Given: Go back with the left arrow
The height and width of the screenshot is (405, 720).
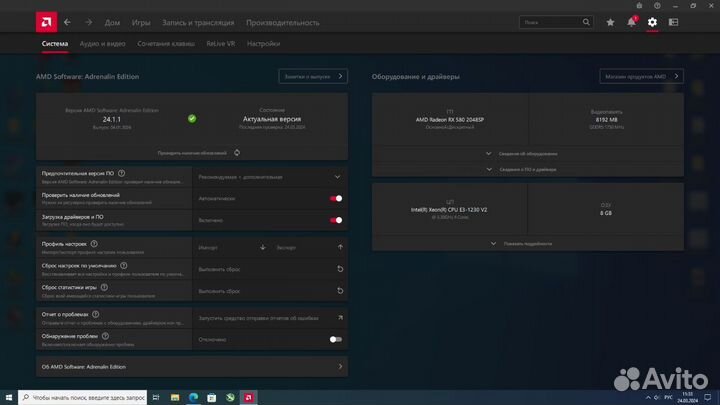Looking at the screenshot, I should 68,22.
